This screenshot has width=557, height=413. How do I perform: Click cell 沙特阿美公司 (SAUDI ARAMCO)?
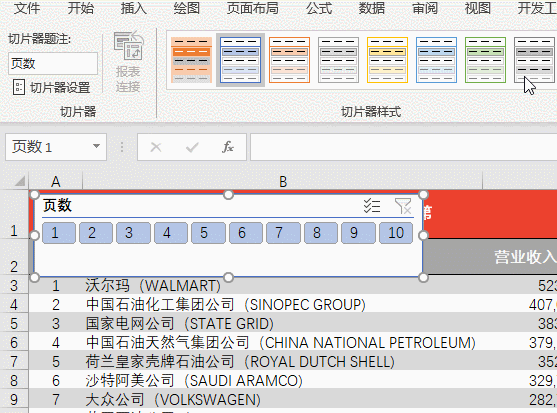click(283, 380)
